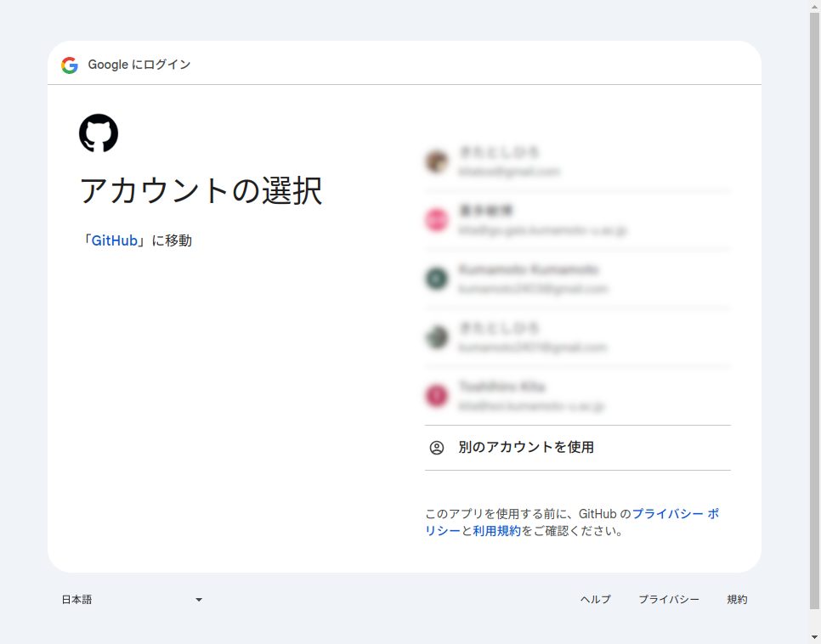
Task: Click the Google logo in the header
Action: pos(70,65)
